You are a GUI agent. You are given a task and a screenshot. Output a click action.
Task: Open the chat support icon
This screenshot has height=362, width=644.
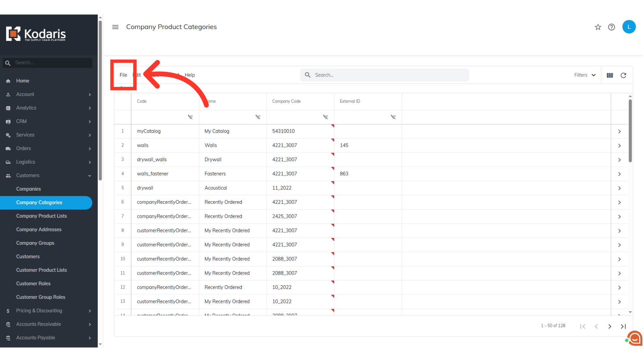pyautogui.click(x=635, y=339)
